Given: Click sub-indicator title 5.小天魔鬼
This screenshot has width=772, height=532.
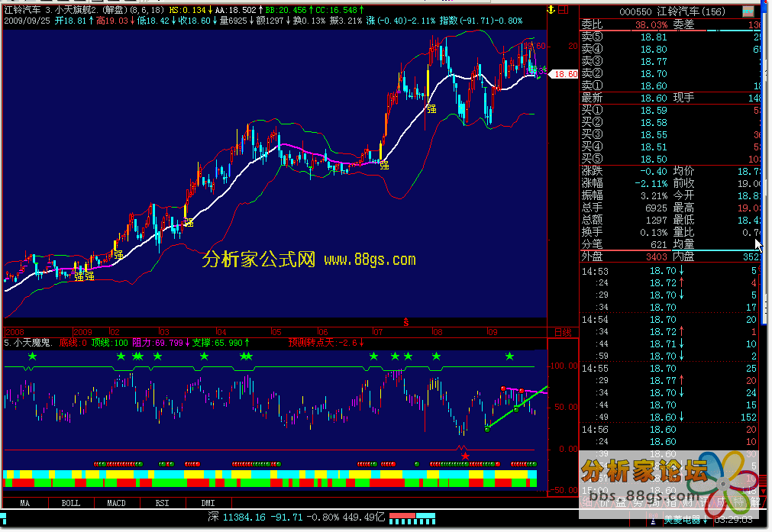Looking at the screenshot, I should point(27,343).
